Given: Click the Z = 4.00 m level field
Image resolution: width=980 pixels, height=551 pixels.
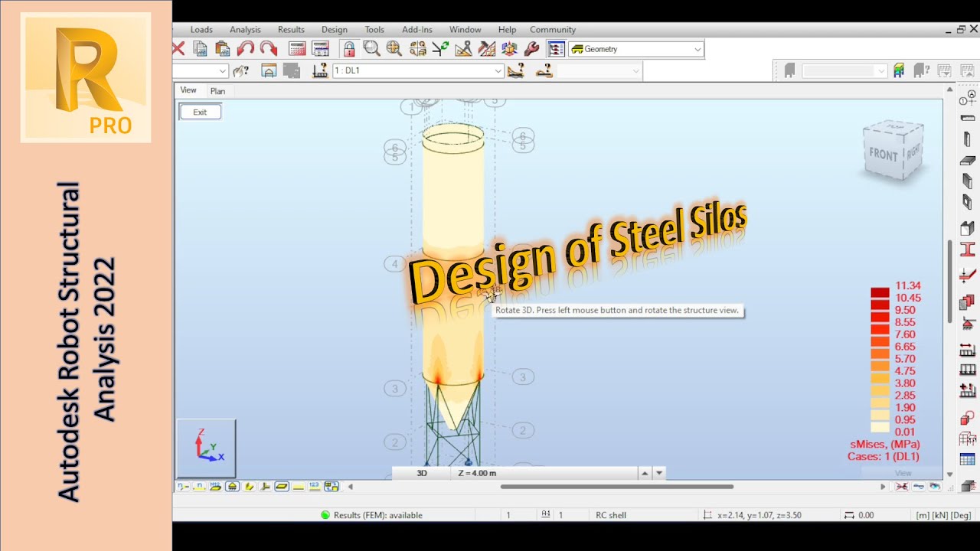Looking at the screenshot, I should point(544,473).
